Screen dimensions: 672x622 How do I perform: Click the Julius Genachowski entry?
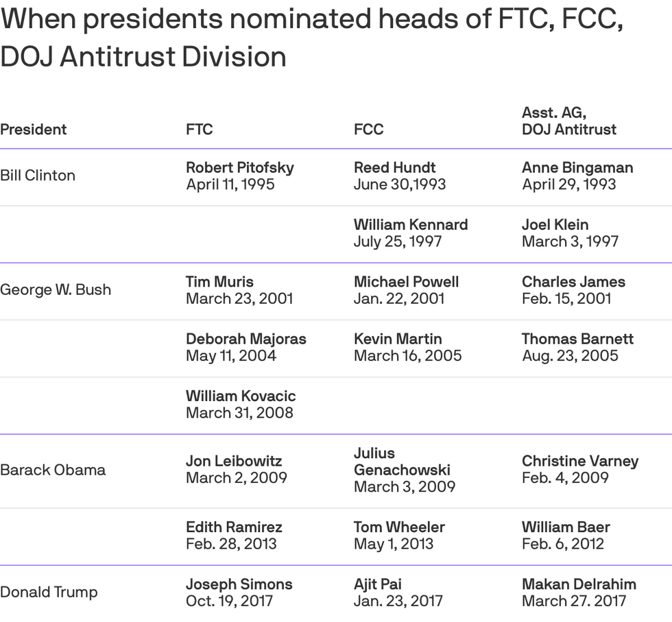(x=404, y=470)
